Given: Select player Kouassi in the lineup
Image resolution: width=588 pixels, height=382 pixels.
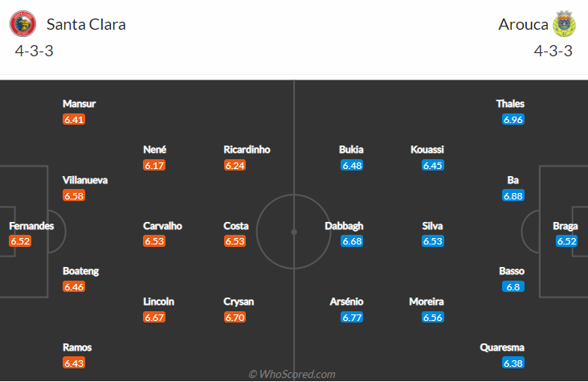Looking at the screenshot, I should click(427, 150).
